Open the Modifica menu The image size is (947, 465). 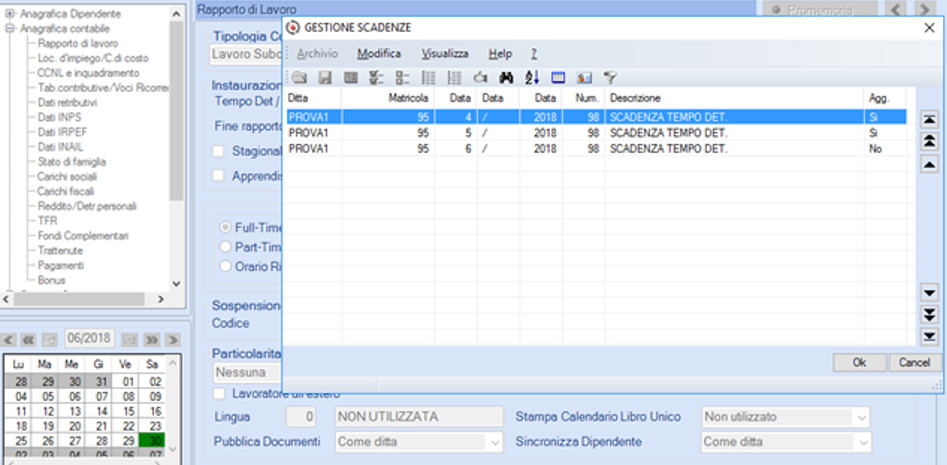379,54
